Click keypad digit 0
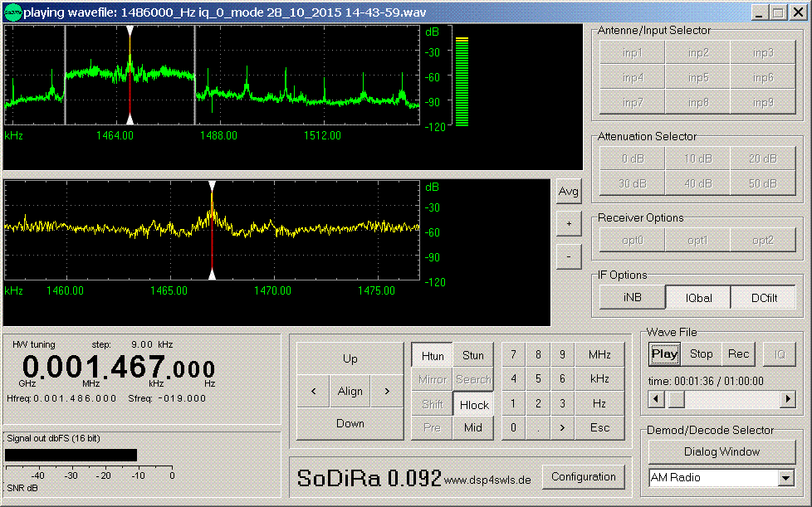This screenshot has width=812, height=507. pos(513,428)
